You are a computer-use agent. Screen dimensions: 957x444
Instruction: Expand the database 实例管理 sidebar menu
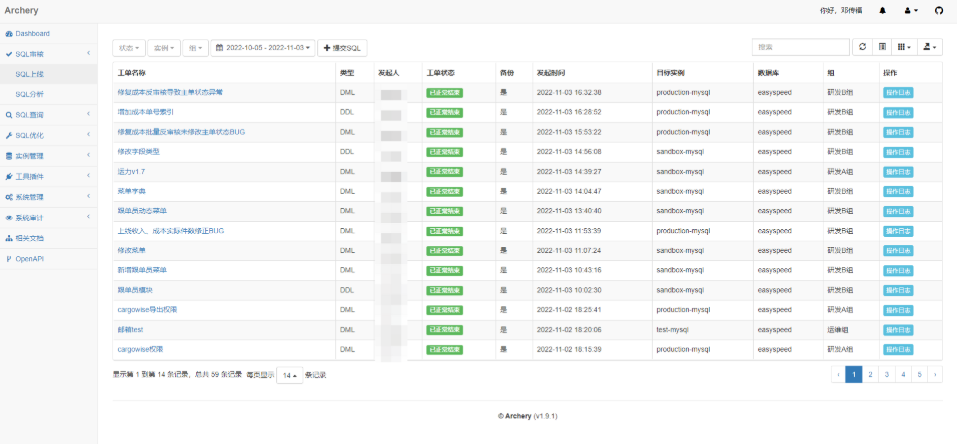pos(48,156)
